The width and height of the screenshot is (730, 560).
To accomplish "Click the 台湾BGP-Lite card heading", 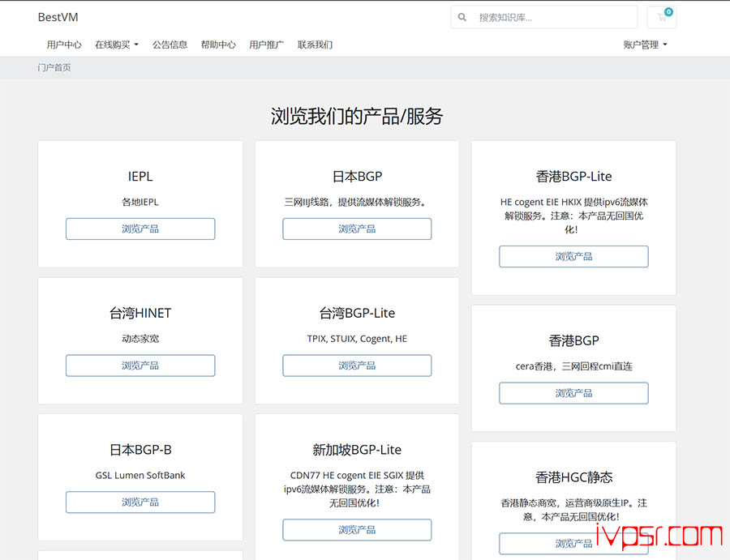I will 357,313.
